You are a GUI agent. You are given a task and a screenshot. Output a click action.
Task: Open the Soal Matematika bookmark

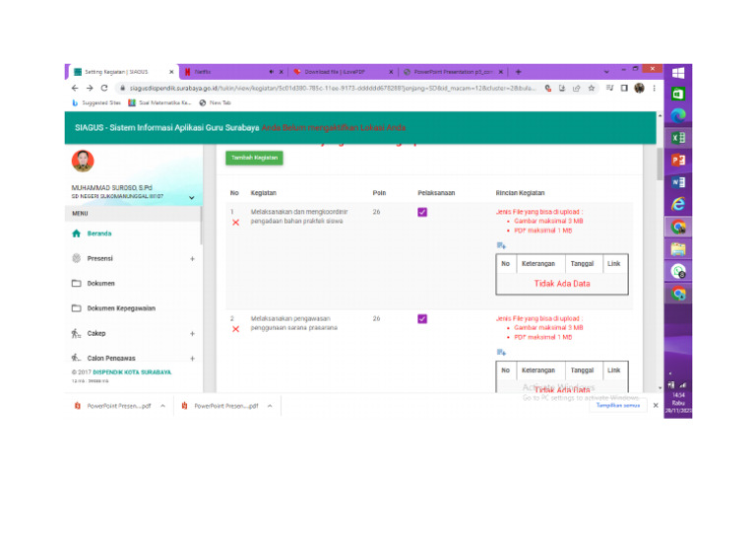pyautogui.click(x=159, y=102)
